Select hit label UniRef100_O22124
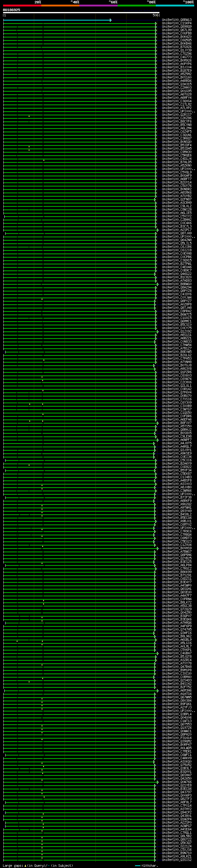197x868 pixels. tap(177, 846)
